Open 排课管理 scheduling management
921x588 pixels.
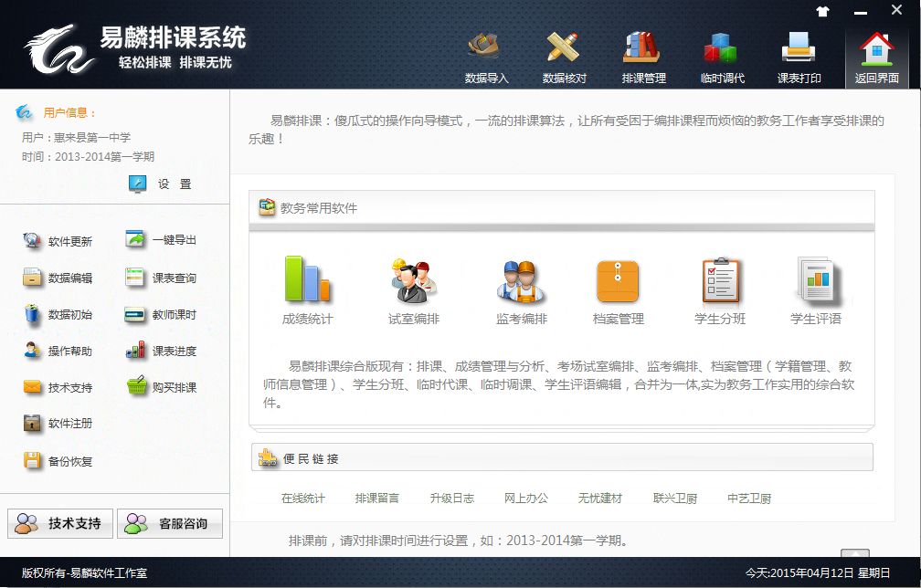click(x=643, y=57)
